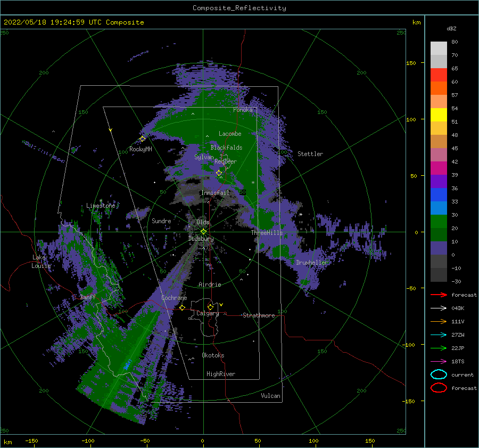The height and width of the screenshot is (448, 479).
Task: Click the cyan 'current' ellipse in legend
Action: pos(439,374)
